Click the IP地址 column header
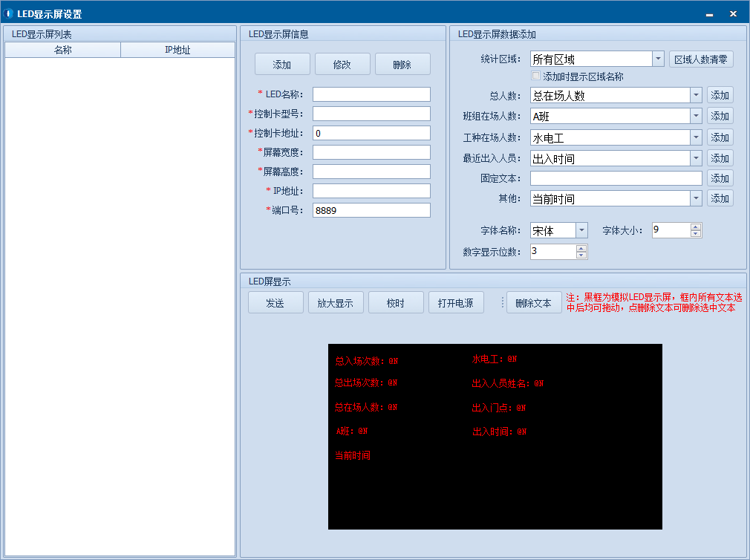Screen dimensions: 750x560 177,51
